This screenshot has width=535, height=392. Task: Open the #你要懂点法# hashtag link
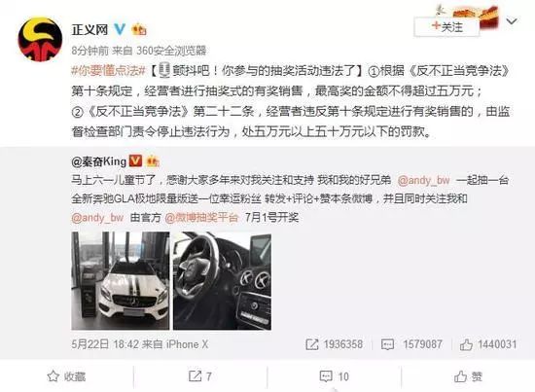click(109, 71)
